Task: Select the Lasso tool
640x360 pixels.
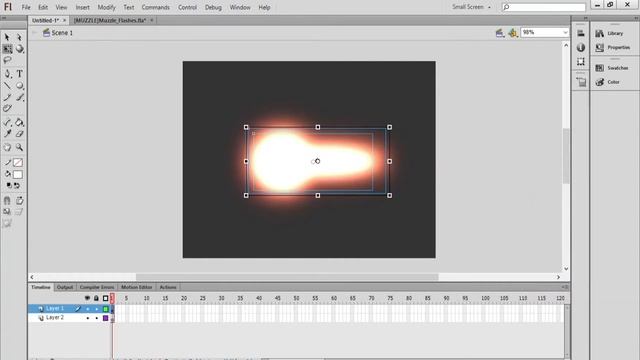Action: click(7, 60)
